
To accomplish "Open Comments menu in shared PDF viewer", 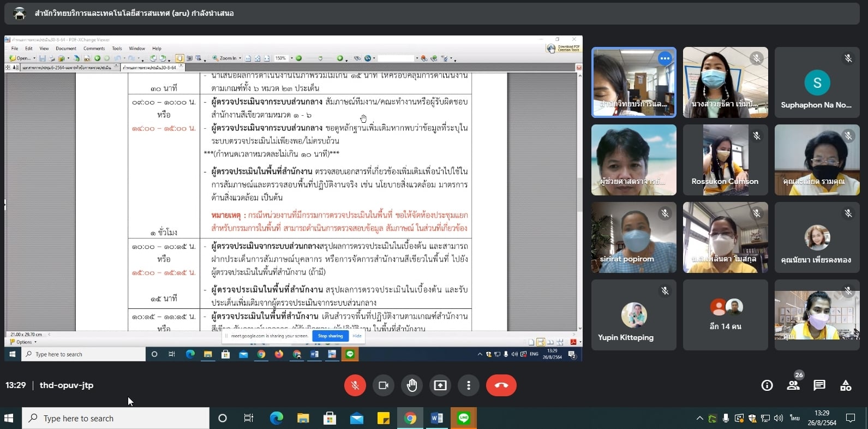I will (94, 49).
